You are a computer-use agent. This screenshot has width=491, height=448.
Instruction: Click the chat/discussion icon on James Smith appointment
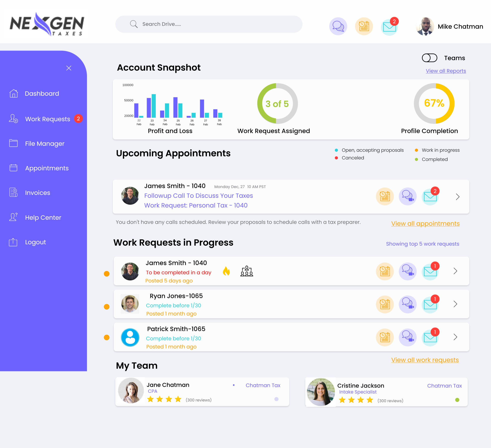tap(407, 196)
